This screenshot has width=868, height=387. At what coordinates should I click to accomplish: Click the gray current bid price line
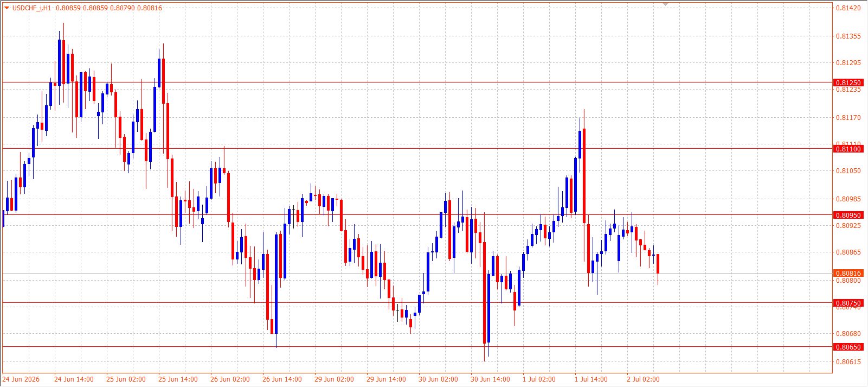417,274
